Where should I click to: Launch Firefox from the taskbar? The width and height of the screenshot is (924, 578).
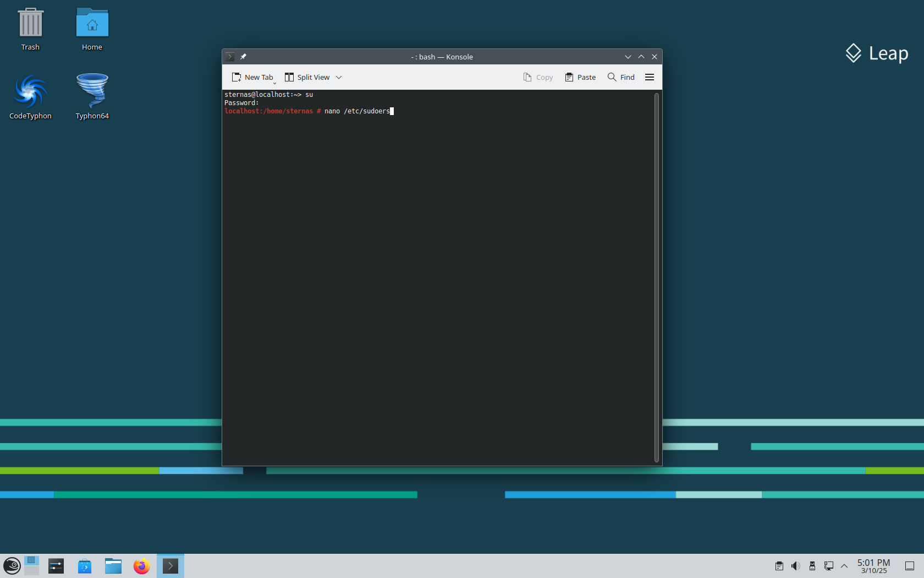[x=142, y=566]
